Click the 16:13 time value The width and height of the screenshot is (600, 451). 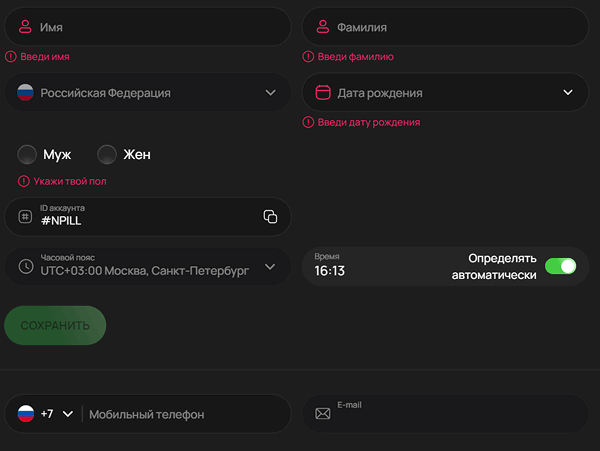point(329,271)
